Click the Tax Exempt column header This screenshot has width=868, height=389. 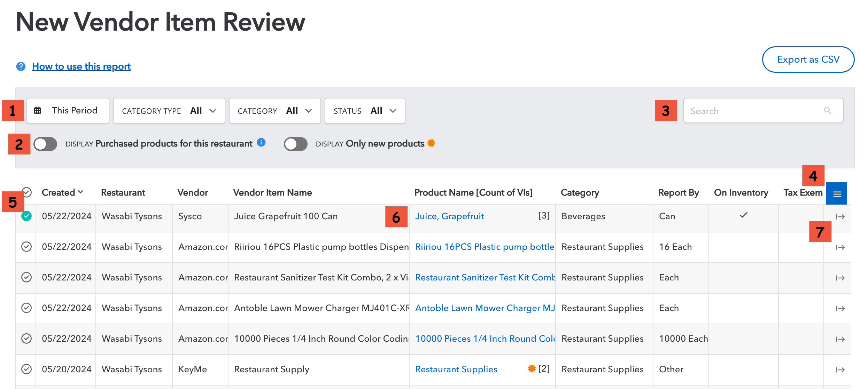(x=803, y=193)
